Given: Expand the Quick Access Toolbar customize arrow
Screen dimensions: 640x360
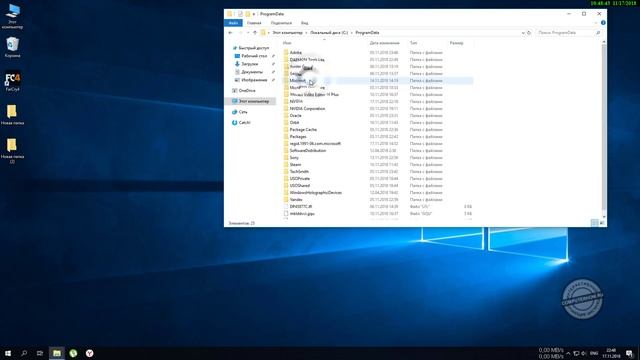Looking at the screenshot, I should click(254, 14).
